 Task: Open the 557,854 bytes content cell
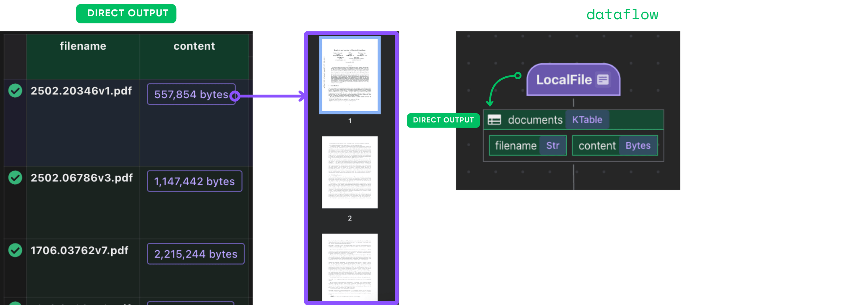[191, 94]
